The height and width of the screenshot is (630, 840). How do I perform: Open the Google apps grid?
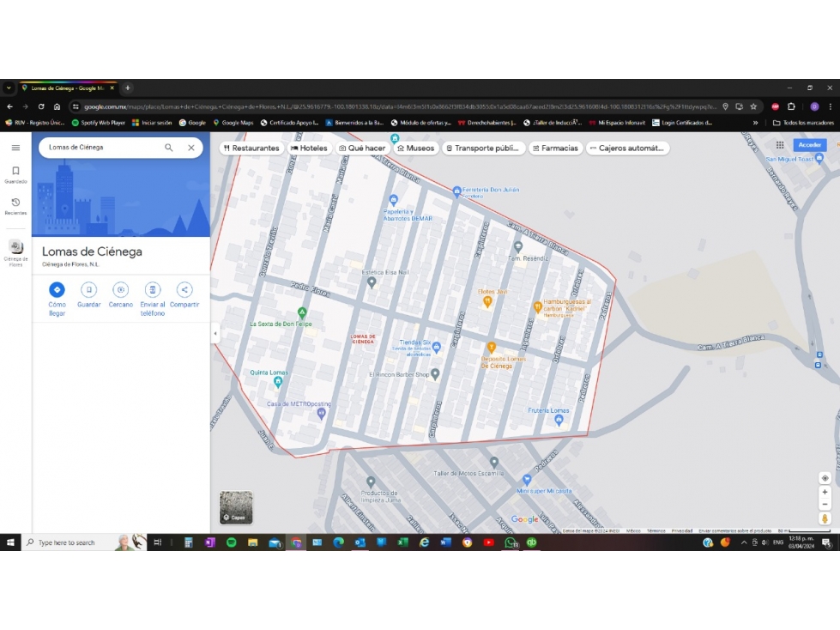(780, 145)
